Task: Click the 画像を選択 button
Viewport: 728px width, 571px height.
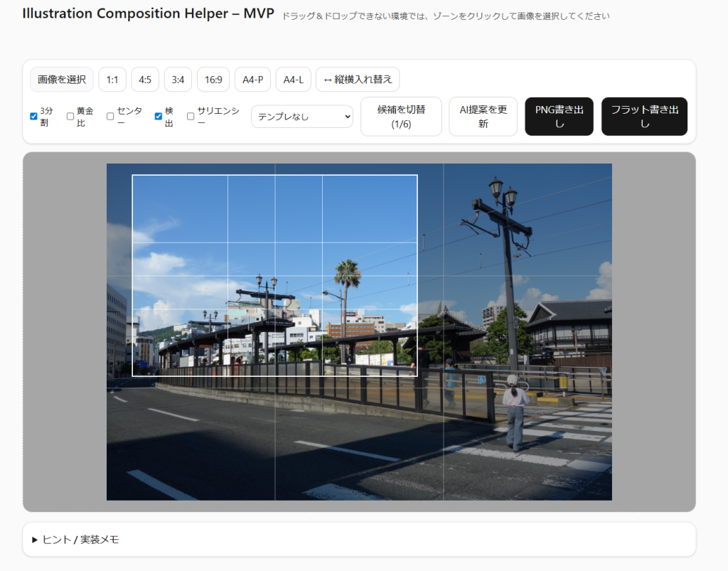Action: (x=62, y=80)
